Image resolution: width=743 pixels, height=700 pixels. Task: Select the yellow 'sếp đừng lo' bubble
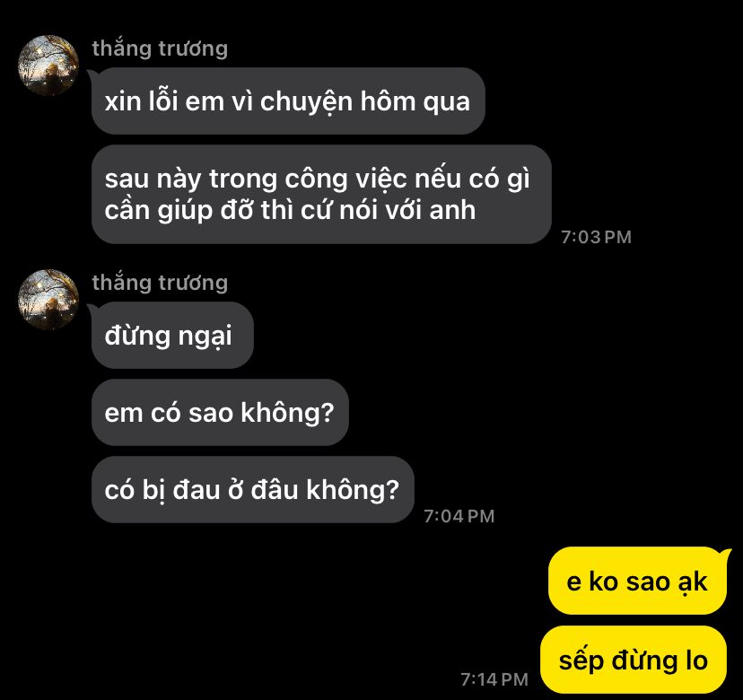click(x=633, y=660)
